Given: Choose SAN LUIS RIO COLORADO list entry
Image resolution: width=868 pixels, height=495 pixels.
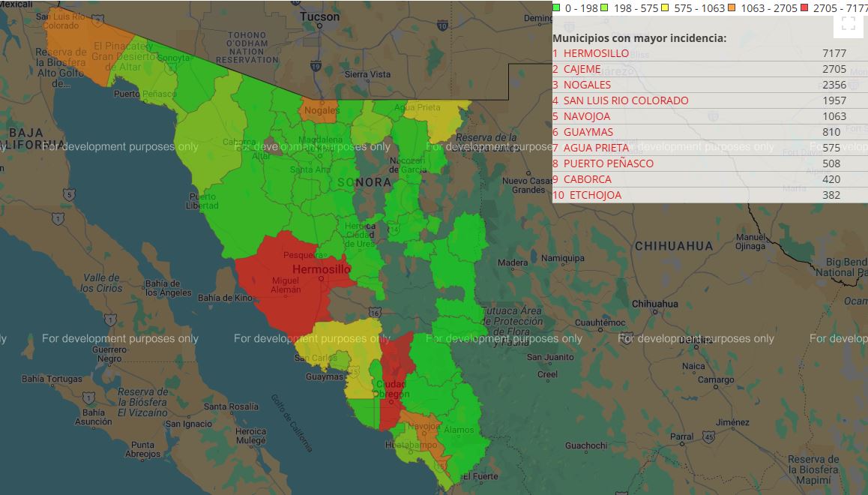Looking at the screenshot, I should click(x=625, y=100).
